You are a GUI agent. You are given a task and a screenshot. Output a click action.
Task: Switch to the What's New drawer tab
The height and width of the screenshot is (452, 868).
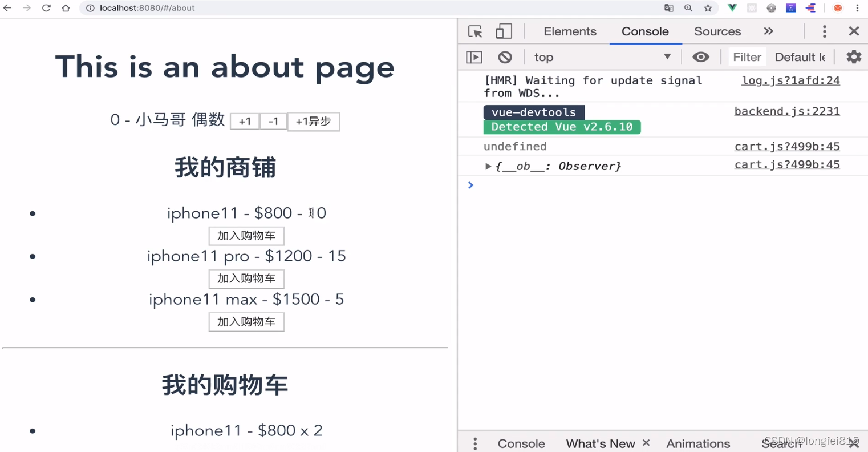[x=600, y=443]
